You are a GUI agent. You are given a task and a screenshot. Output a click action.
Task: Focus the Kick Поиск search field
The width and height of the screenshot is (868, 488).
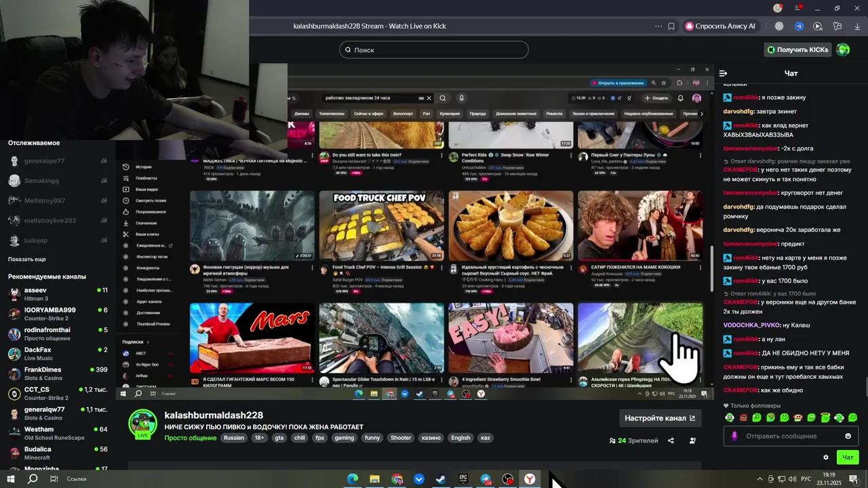(x=434, y=49)
